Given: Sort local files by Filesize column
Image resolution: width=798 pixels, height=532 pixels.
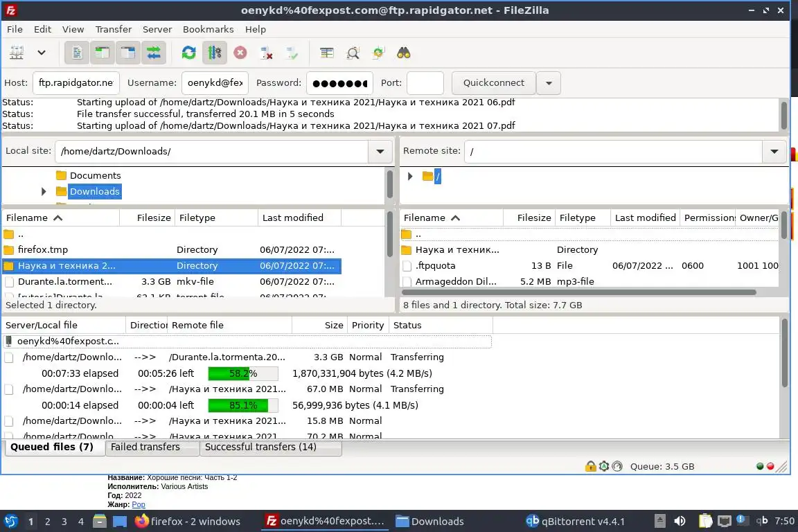Looking at the screenshot, I should pos(148,218).
